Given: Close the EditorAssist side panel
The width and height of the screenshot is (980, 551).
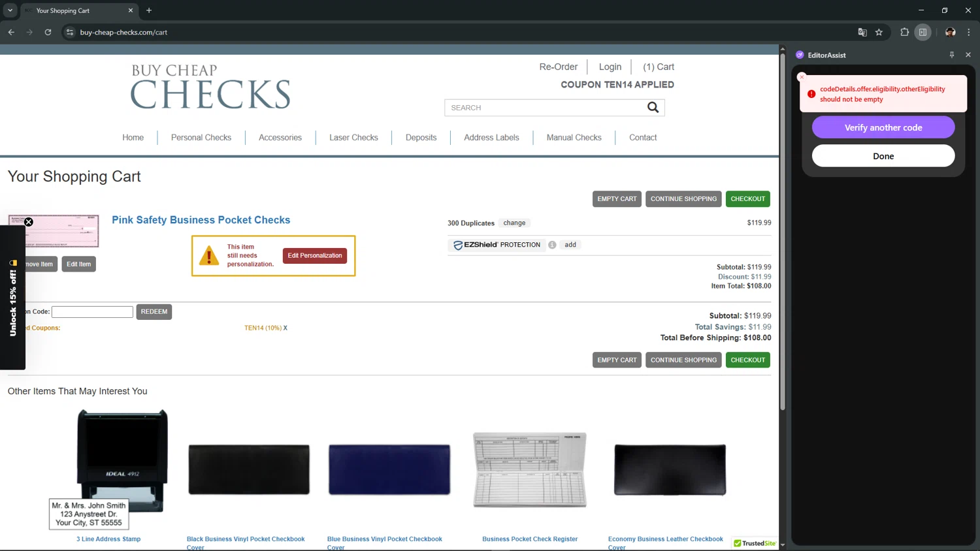Looking at the screenshot, I should pyautogui.click(x=968, y=55).
